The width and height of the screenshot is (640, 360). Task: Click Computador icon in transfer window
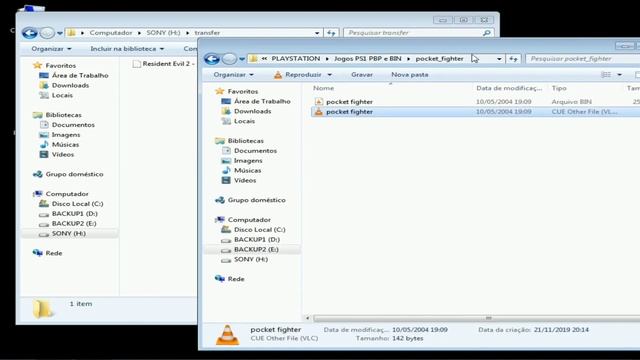(x=38, y=194)
